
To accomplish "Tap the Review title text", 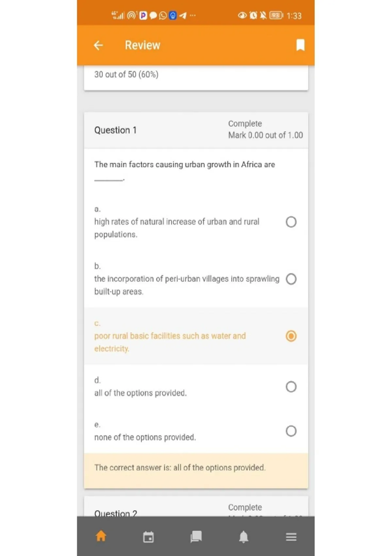I will pos(142,45).
